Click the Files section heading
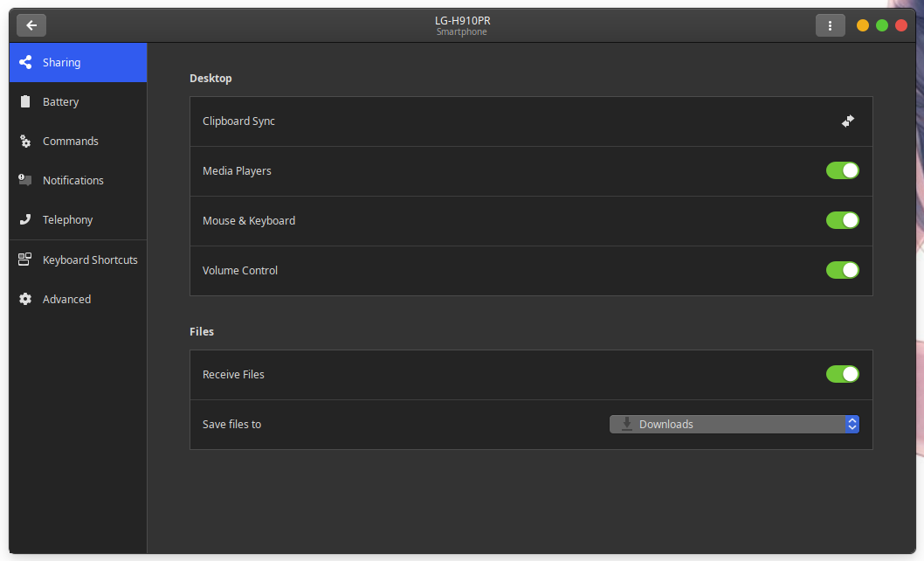The image size is (924, 561). 202,331
